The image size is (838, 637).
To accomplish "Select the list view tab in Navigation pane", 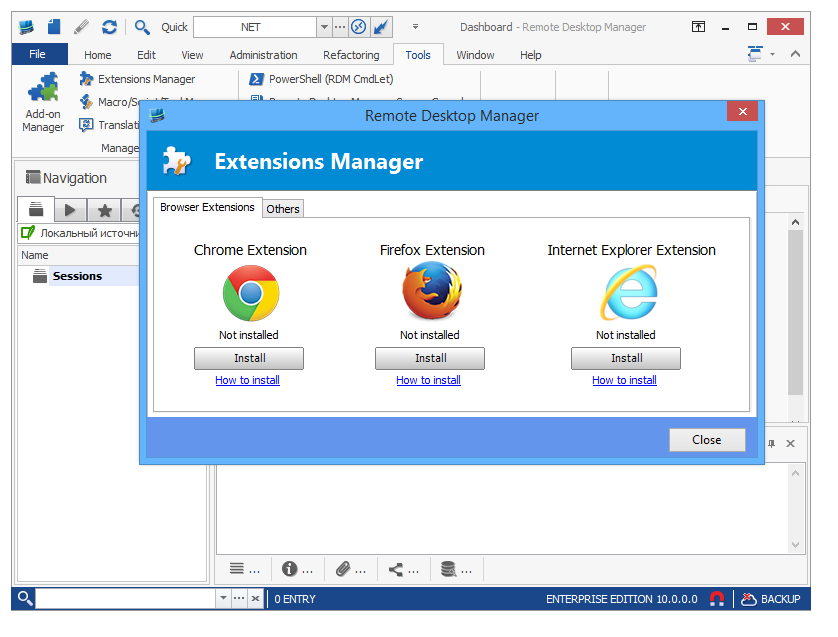I will tap(36, 209).
